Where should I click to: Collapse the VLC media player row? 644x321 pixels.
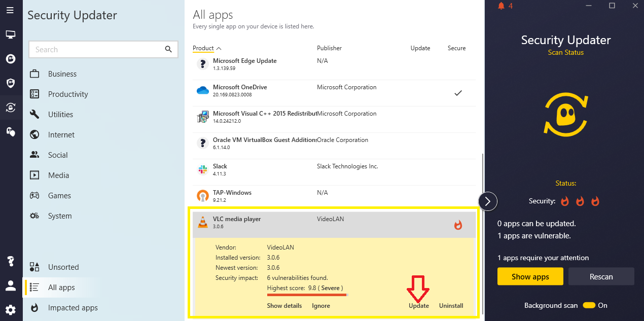click(x=334, y=225)
